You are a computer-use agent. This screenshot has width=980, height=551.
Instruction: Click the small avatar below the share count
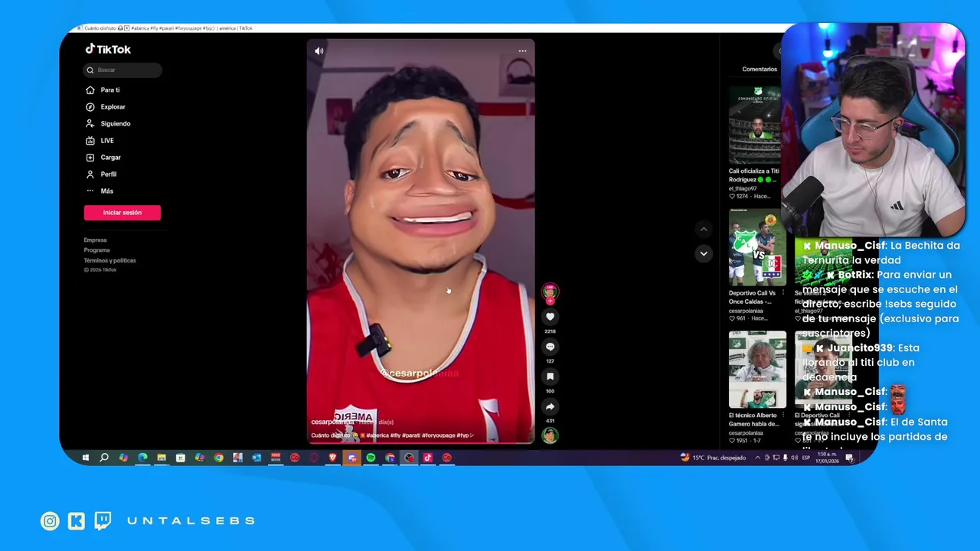(x=550, y=435)
